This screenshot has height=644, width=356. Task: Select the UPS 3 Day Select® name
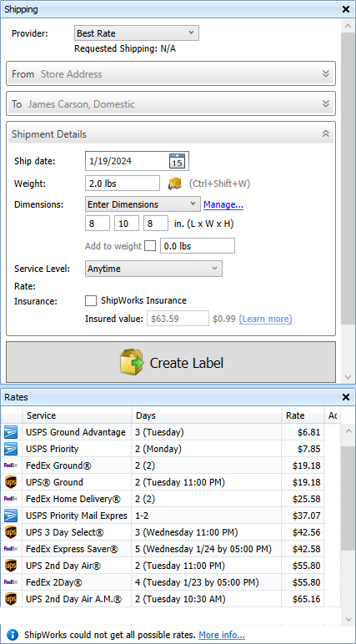65,533
